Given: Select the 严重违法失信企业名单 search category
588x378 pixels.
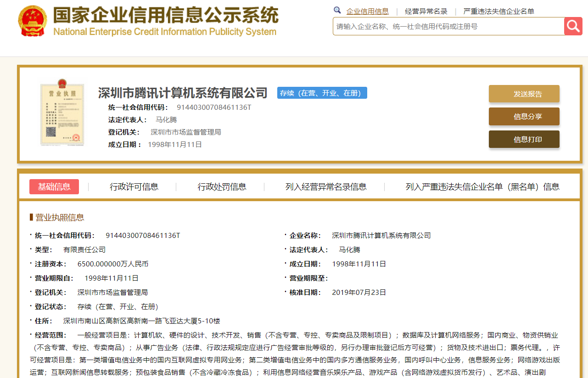Looking at the screenshot, I should (x=499, y=11).
